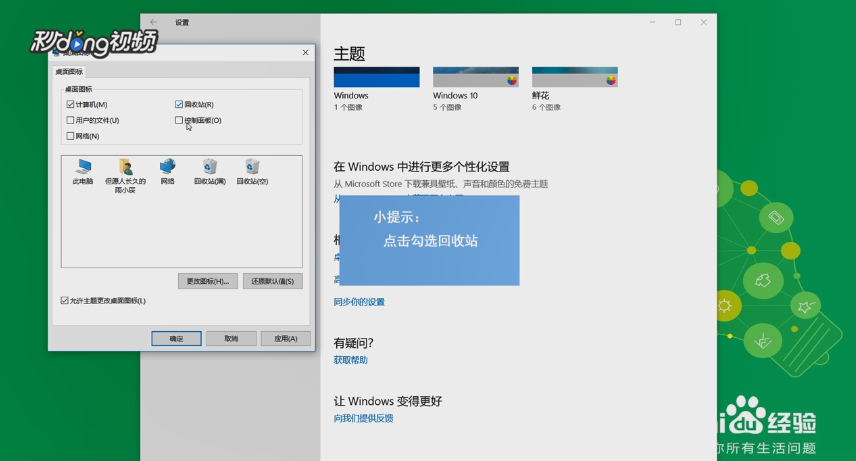The height and width of the screenshot is (461, 856).
Task: Toggle 允许主题更改桌面图标(L) checkbox
Action: 64,300
